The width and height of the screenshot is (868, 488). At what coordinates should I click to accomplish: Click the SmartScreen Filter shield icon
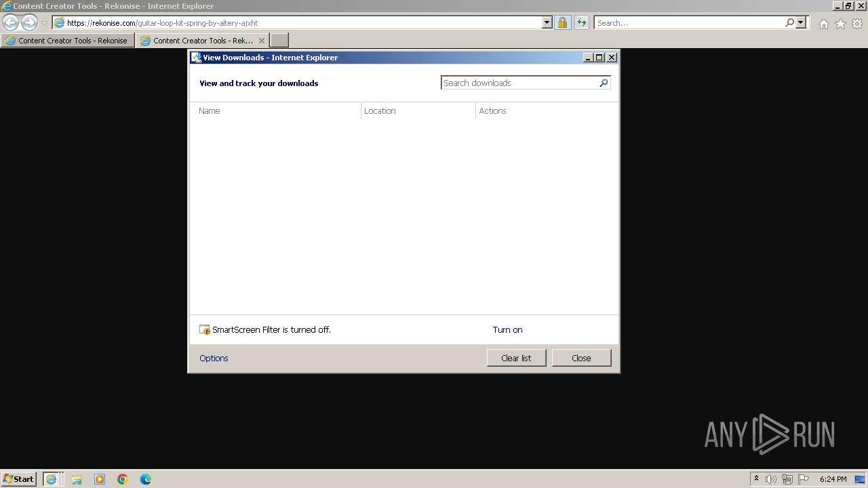205,330
